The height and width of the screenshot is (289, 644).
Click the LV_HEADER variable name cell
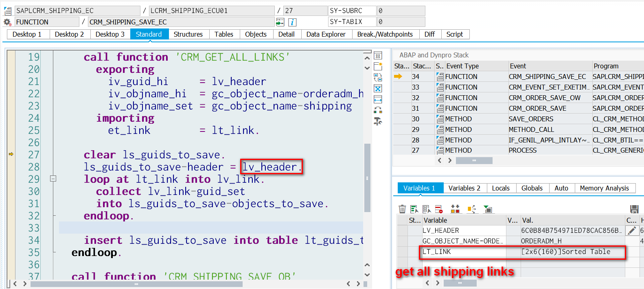coord(464,230)
